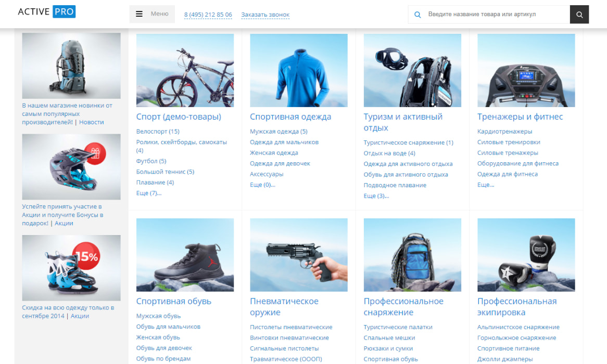
Task: Click the ACTIVE PRO logo
Action: point(46,12)
